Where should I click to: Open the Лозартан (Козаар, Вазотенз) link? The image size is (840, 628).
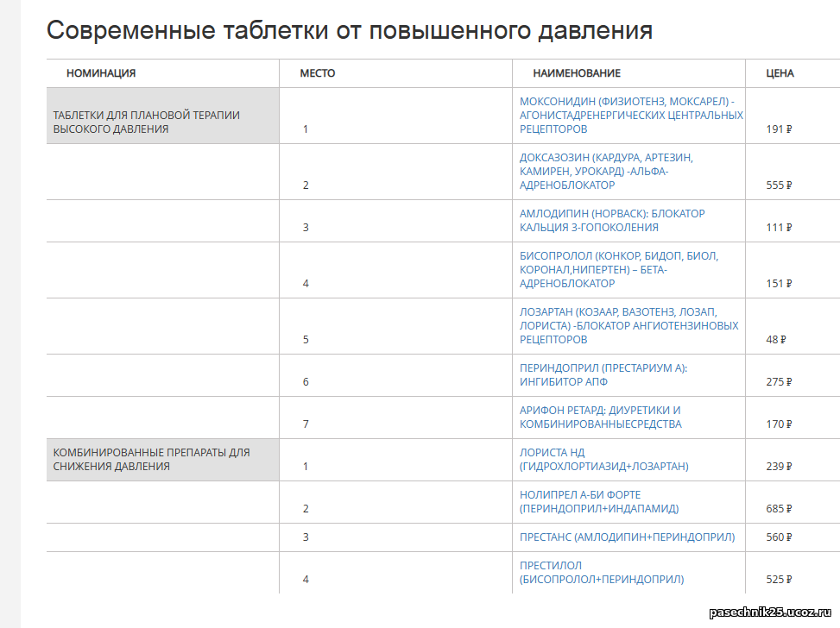[628, 325]
